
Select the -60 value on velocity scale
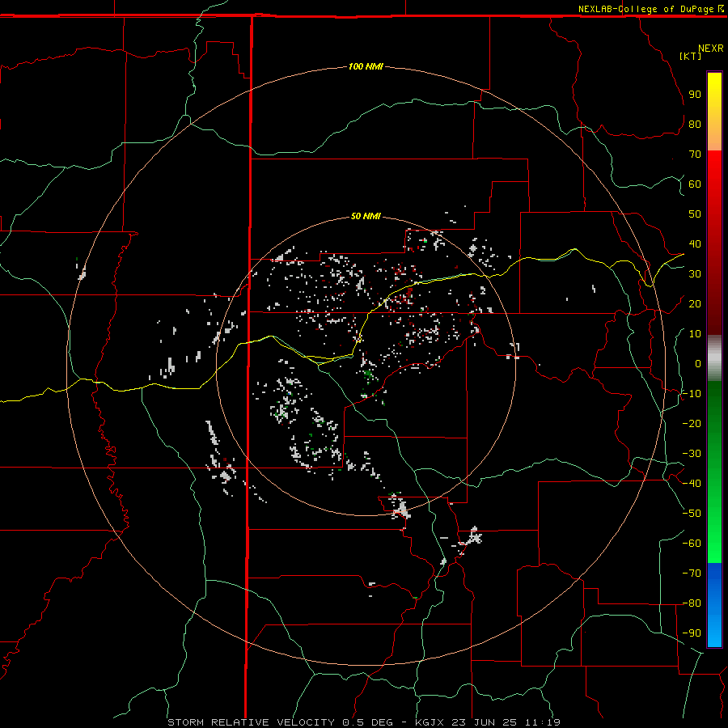click(692, 544)
